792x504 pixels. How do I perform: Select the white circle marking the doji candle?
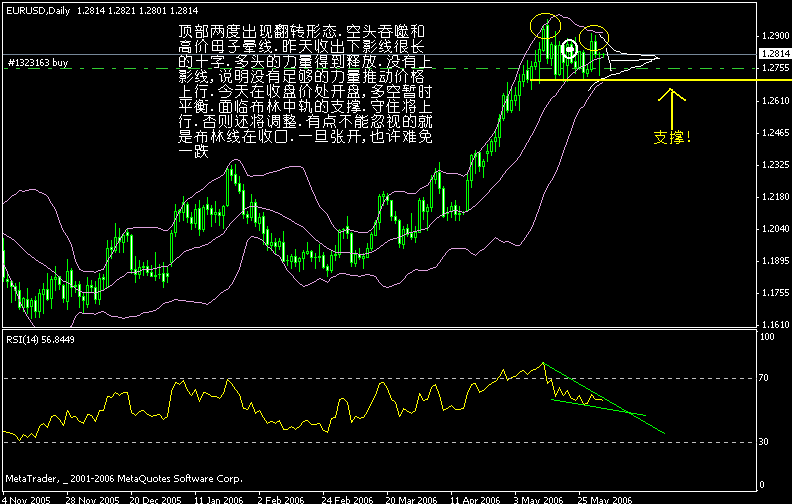[x=569, y=49]
